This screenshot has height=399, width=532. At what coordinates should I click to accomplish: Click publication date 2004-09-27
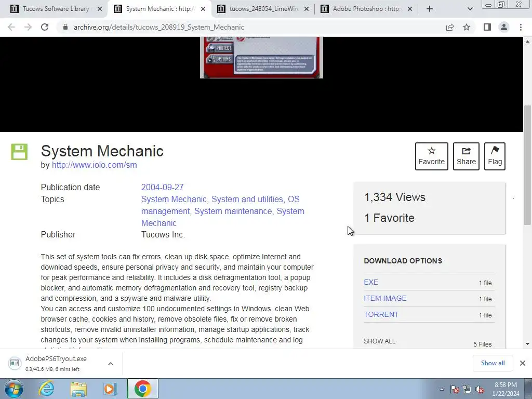162,187
